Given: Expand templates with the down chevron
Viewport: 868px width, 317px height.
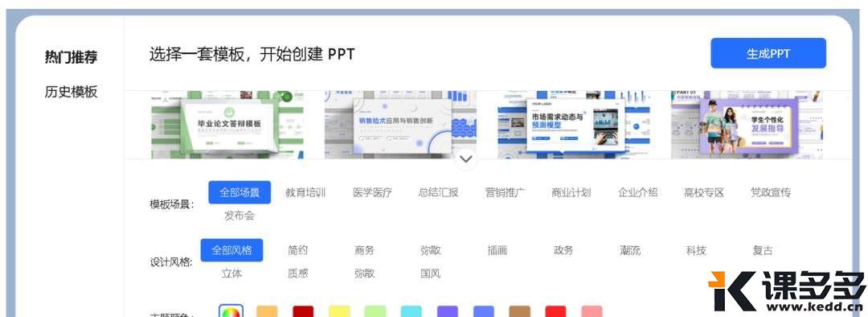Looking at the screenshot, I should point(467,159).
